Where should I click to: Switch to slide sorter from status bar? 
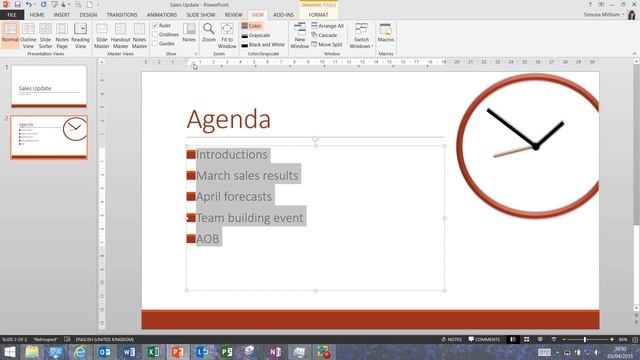point(527,339)
